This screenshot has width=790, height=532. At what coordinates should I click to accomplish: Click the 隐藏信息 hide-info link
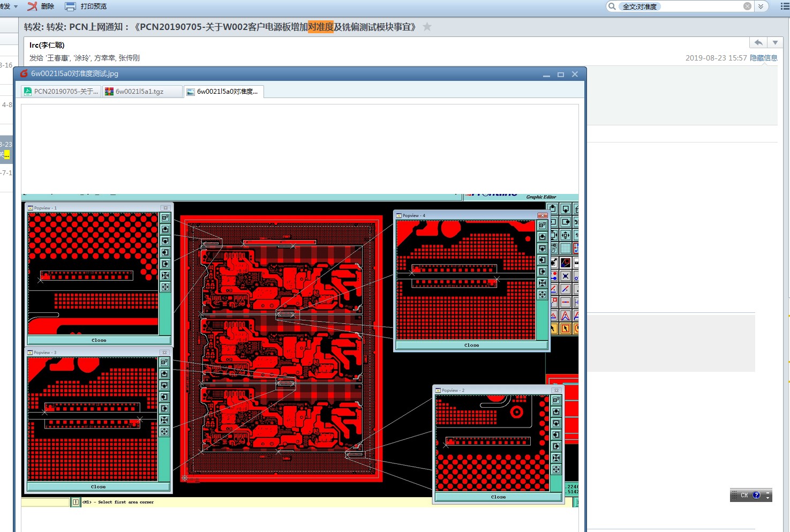click(x=763, y=58)
